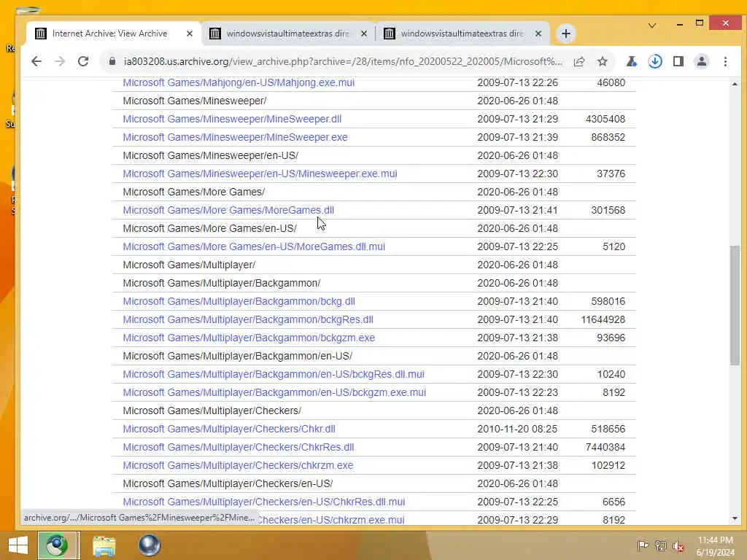Toggle the side panel icon
The image size is (747, 560).
[678, 61]
